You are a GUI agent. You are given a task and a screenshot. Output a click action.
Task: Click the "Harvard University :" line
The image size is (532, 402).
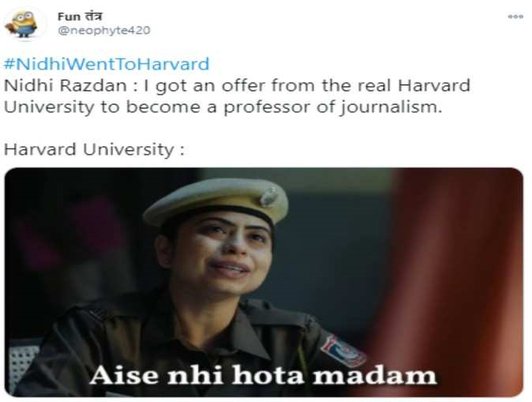click(94, 150)
